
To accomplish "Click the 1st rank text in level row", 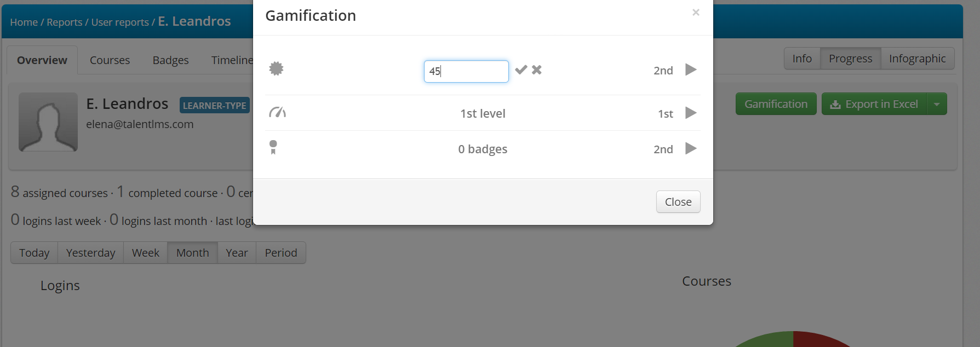I will point(665,113).
